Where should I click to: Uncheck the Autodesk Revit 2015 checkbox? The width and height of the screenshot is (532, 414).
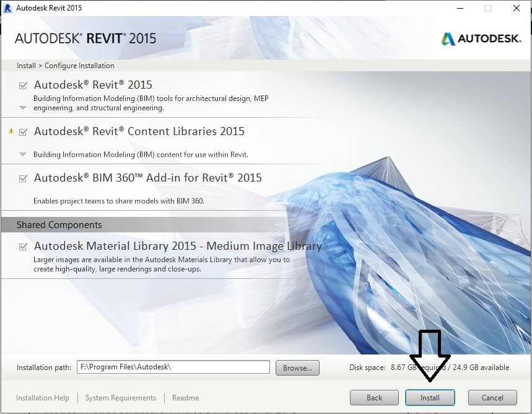(x=23, y=86)
